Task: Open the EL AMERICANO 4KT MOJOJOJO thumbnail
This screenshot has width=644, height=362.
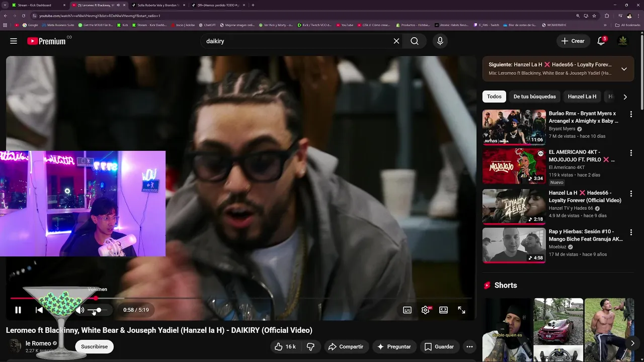Action: click(514, 166)
